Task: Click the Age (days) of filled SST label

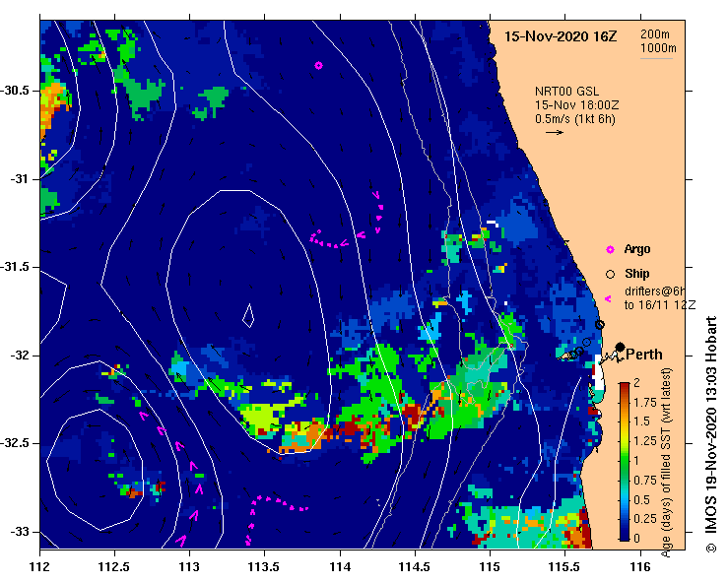Action: [x=666, y=462]
